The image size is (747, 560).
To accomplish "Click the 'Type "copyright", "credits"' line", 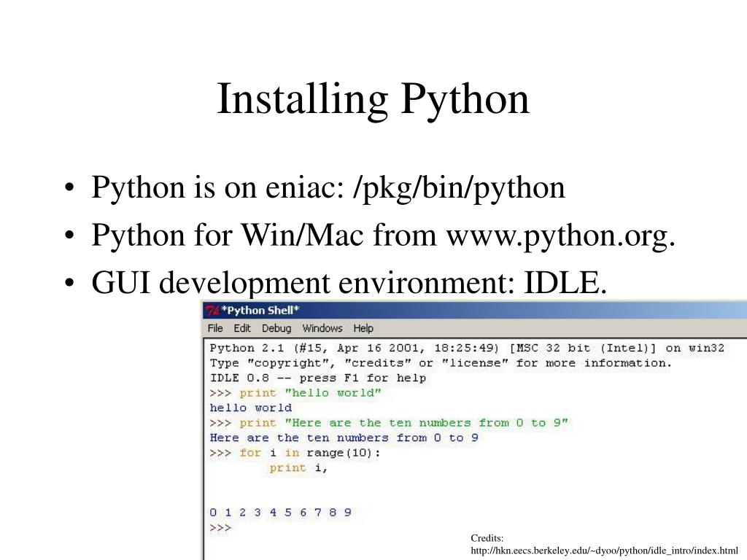I will (x=441, y=363).
